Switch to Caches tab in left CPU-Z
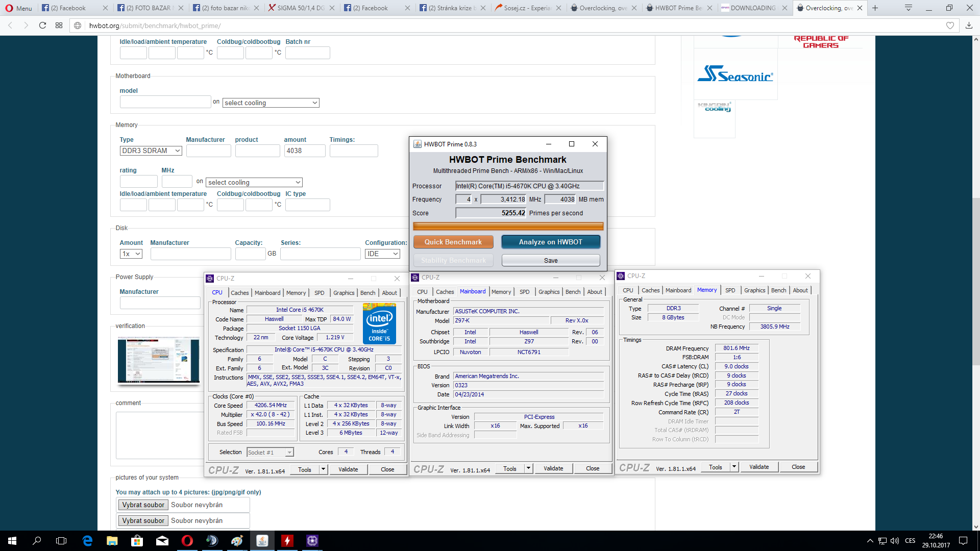This screenshot has width=980, height=551. point(240,293)
